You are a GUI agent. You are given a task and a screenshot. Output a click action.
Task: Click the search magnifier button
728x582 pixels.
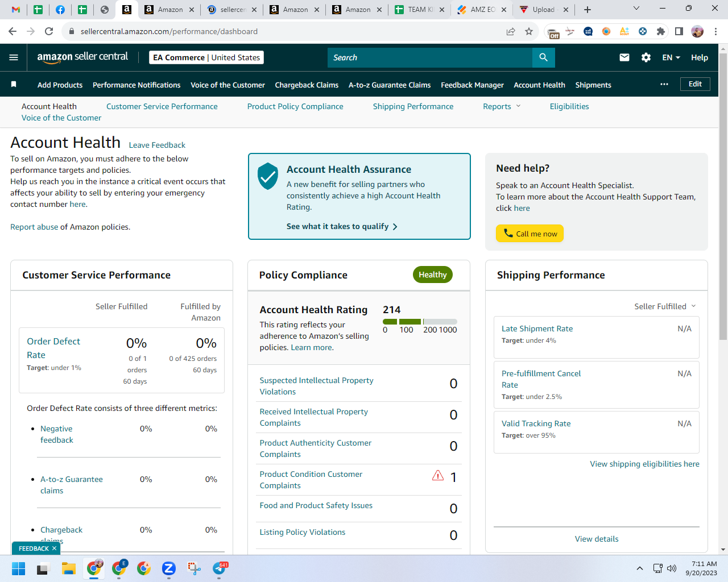pos(543,57)
